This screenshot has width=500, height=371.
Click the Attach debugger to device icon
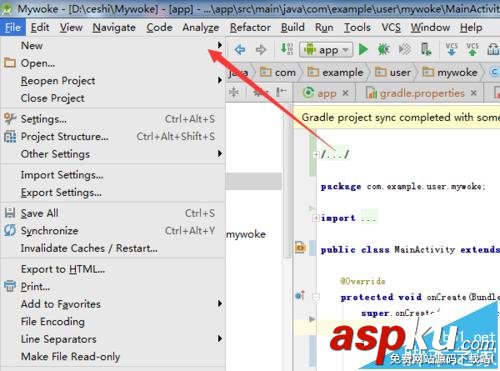[x=426, y=49]
